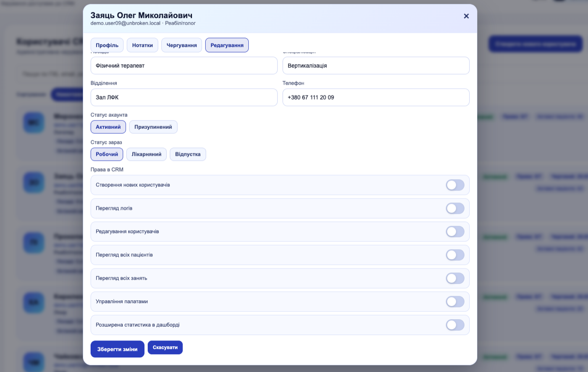
Task: Enable Перегляд всіх занять permission
Action: click(x=455, y=278)
